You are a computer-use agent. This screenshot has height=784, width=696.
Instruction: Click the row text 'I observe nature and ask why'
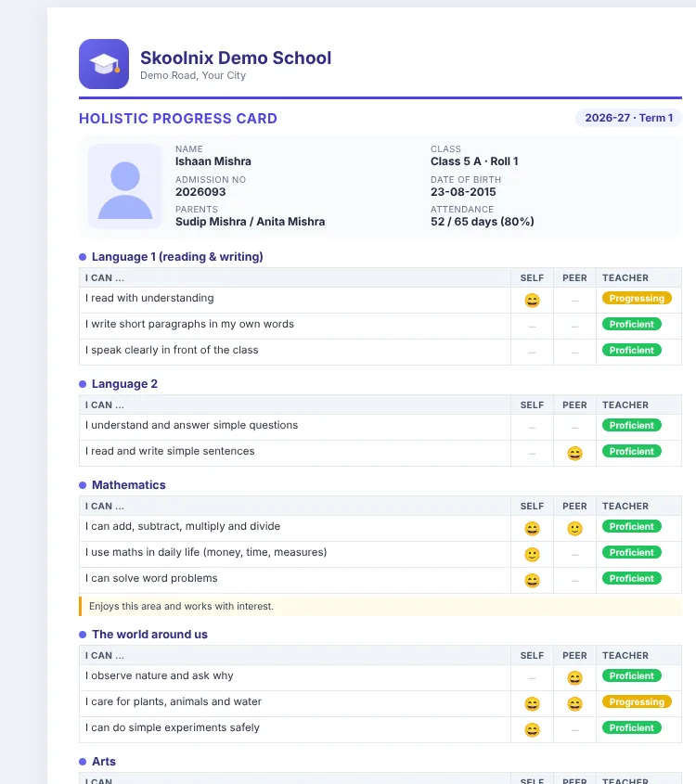pos(159,676)
